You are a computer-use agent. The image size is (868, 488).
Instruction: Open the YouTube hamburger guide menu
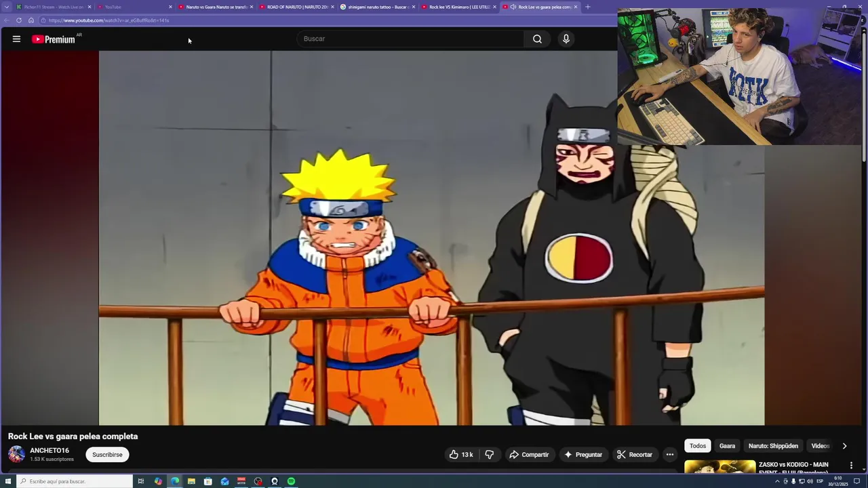(x=16, y=39)
